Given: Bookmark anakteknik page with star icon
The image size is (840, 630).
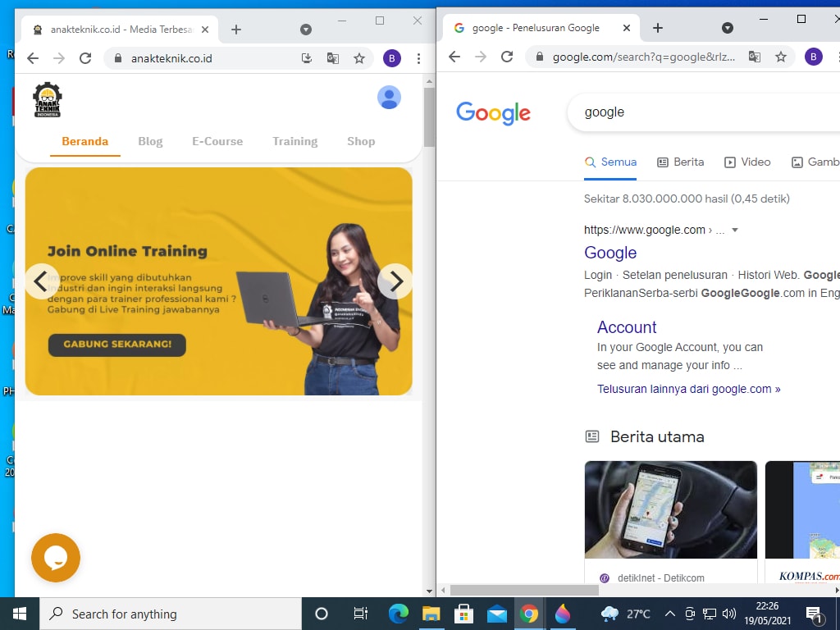Looking at the screenshot, I should 359,58.
